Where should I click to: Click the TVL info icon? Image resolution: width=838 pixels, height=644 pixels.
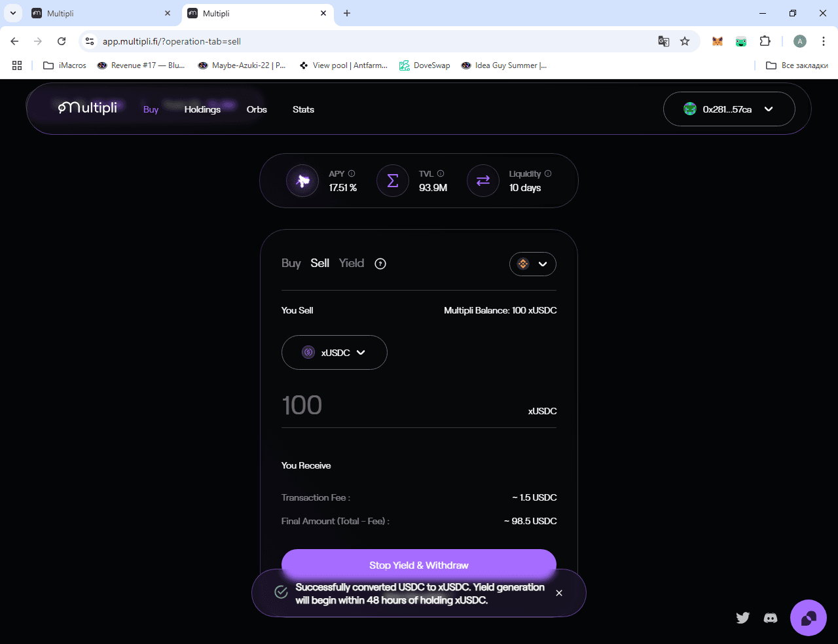(441, 173)
